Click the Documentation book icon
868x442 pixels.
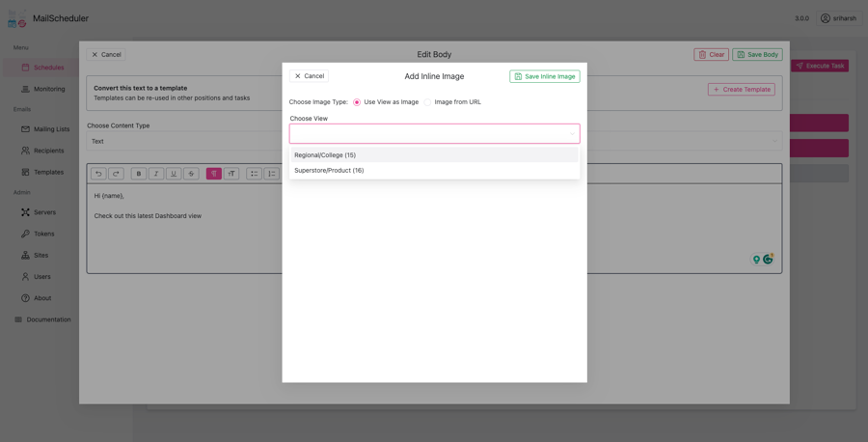(18, 319)
